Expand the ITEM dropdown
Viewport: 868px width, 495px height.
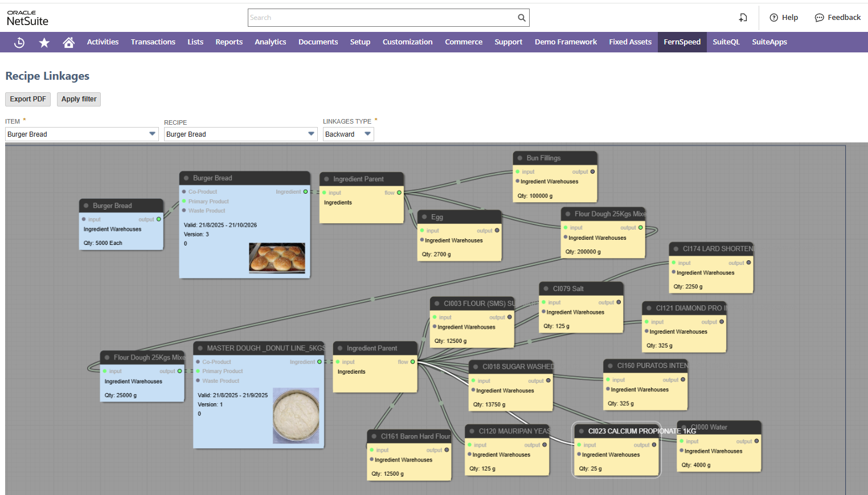152,134
